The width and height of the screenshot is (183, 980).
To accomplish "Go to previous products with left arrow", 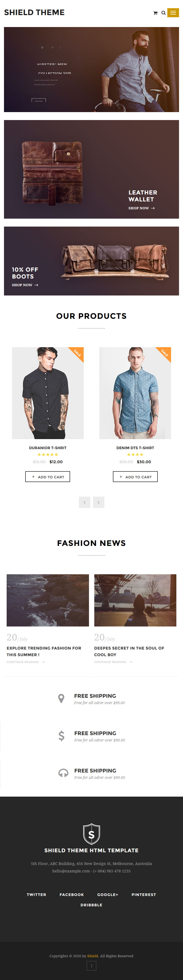I will (x=85, y=502).
